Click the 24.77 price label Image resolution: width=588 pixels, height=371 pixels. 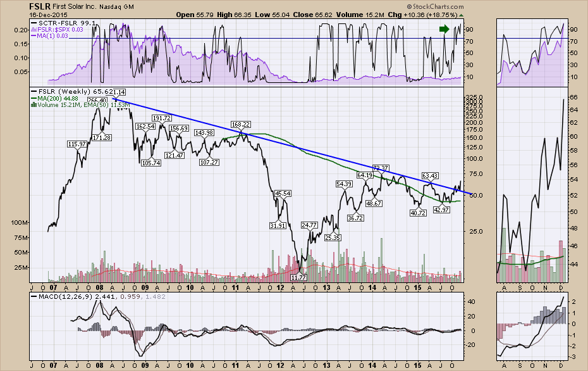click(x=309, y=225)
